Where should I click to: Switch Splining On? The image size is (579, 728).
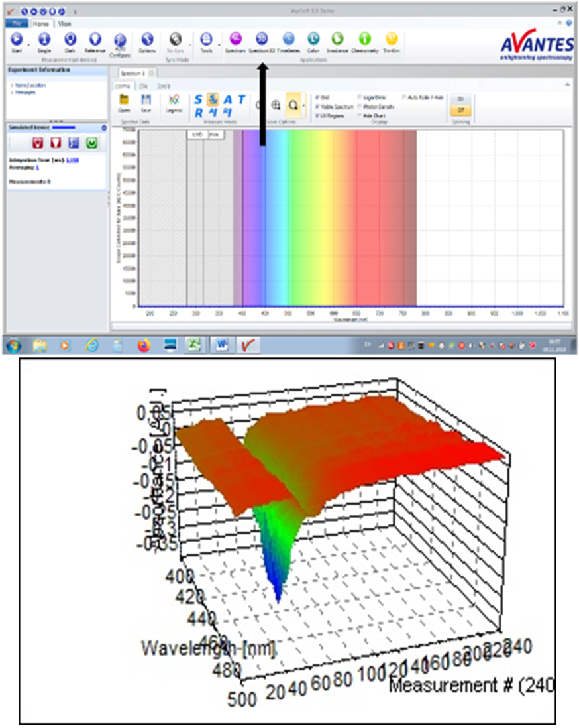tap(460, 99)
